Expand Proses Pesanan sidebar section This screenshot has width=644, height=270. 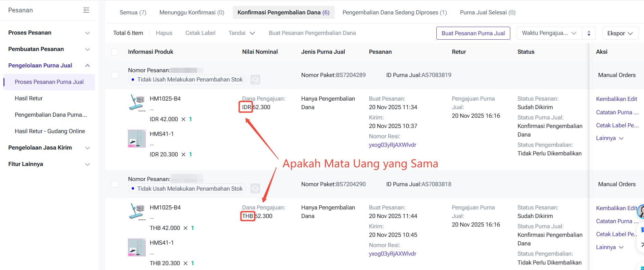(x=49, y=33)
